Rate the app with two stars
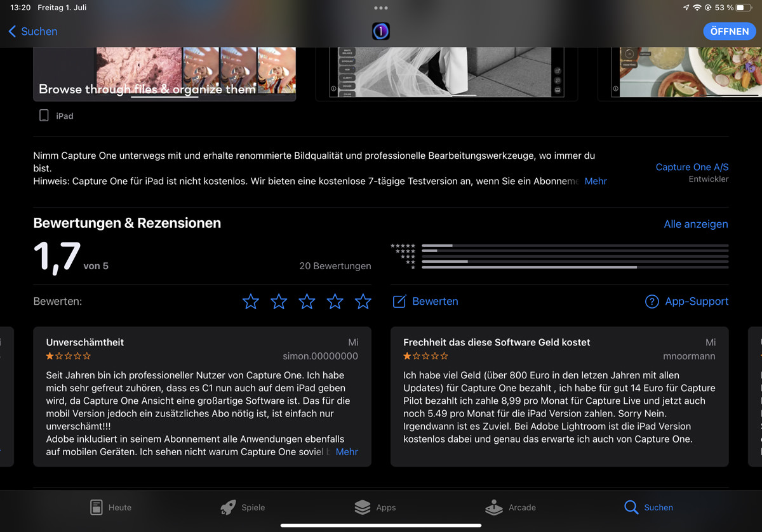The image size is (762, 532). [x=279, y=302]
